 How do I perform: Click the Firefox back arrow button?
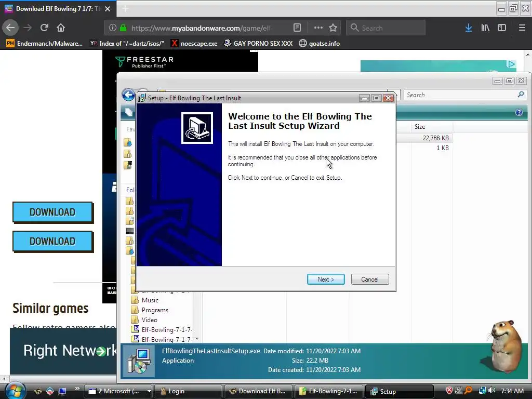pos(10,28)
